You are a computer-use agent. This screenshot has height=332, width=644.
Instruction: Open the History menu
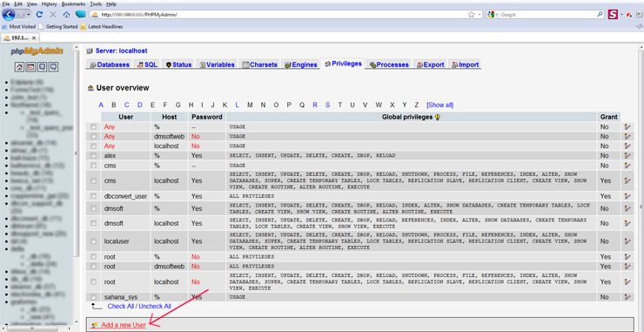point(50,3)
